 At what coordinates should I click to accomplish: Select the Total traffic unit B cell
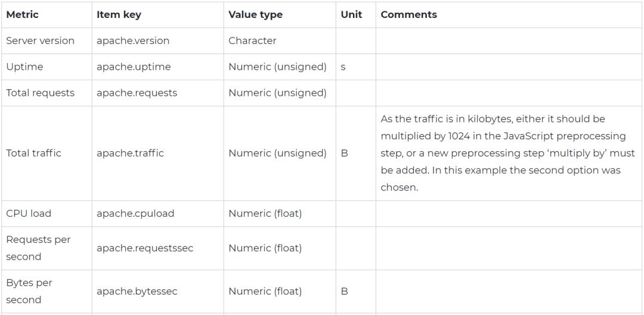(x=344, y=153)
